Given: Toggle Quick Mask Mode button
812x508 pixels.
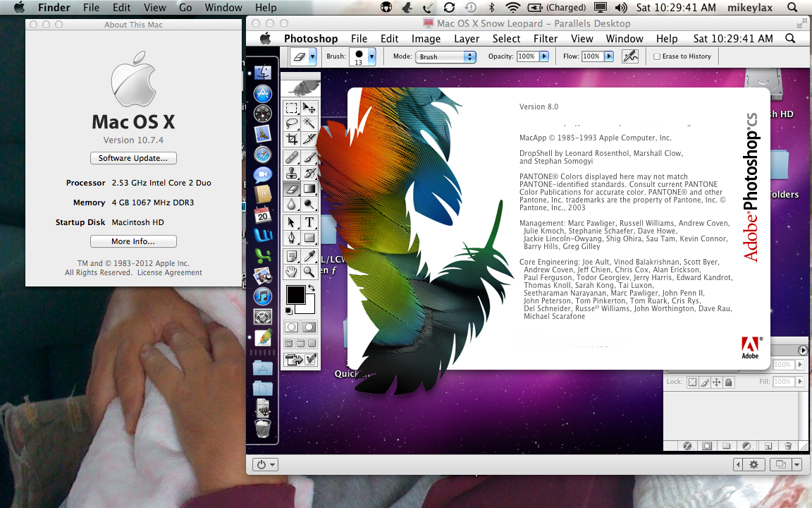Looking at the screenshot, I should click(x=309, y=327).
